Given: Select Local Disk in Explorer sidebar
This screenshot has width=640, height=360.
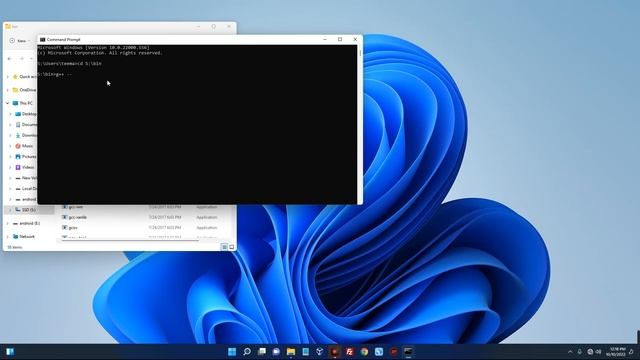Looking at the screenshot, I should [26, 189].
